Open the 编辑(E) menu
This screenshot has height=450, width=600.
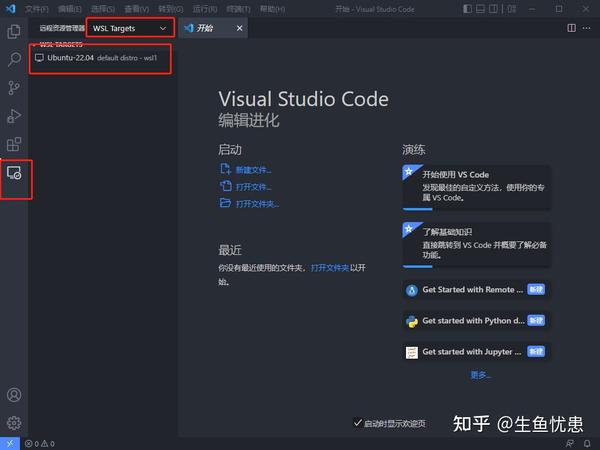69,9
